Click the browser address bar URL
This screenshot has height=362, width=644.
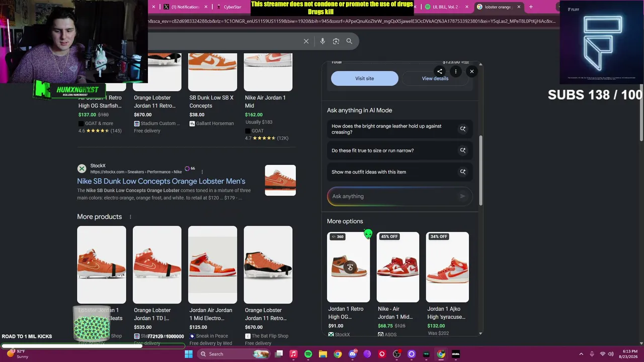[352, 21]
